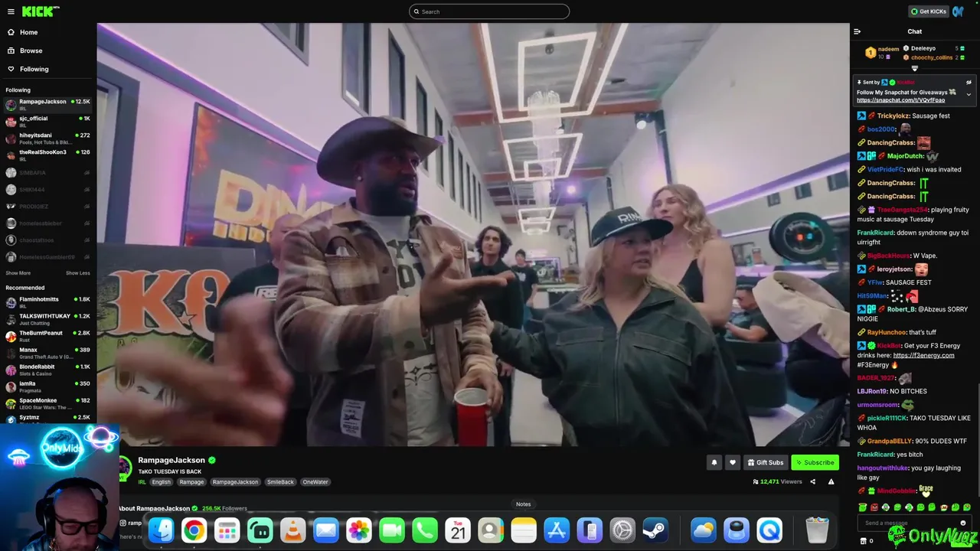Pick the first quick emote above chat input
The width and height of the screenshot is (980, 551).
tap(863, 507)
